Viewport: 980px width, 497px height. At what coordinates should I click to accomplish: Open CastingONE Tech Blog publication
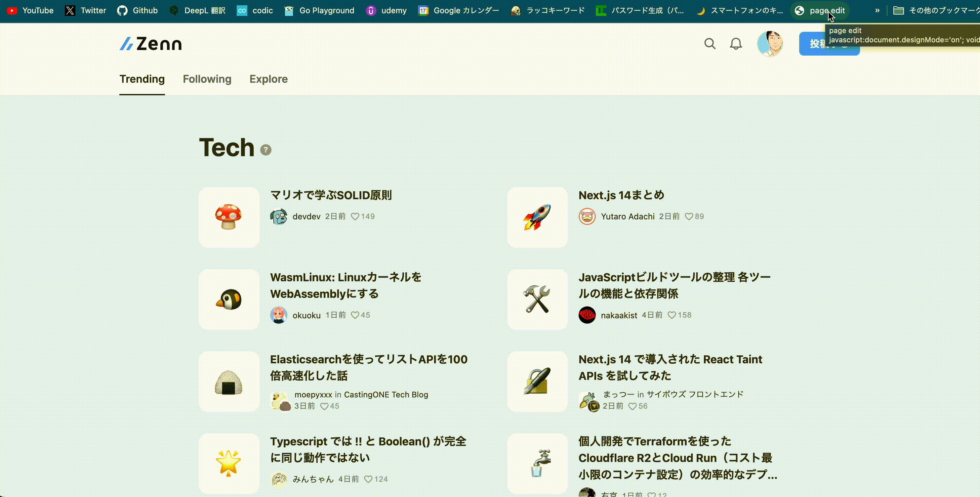tap(386, 394)
